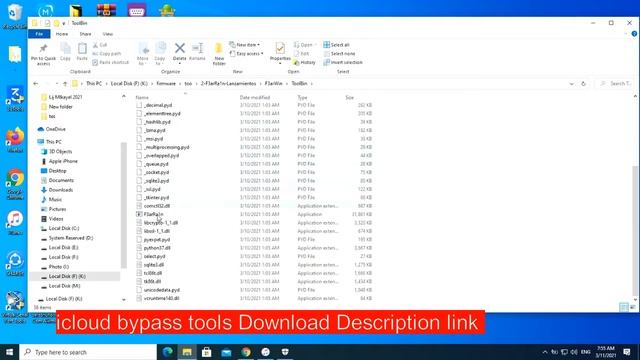Open the Copy to dropdown
640x360 pixels.
click(x=160, y=53)
